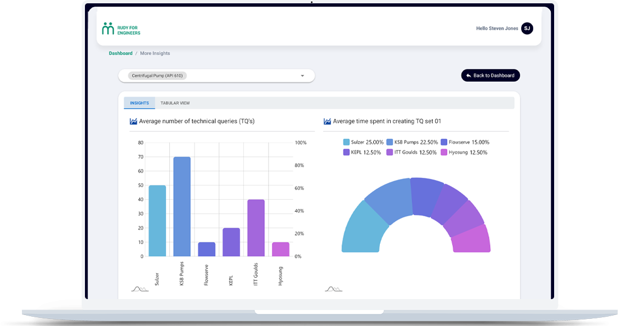
Task: Click the chart icon beside Average TQ's title
Action: click(133, 121)
